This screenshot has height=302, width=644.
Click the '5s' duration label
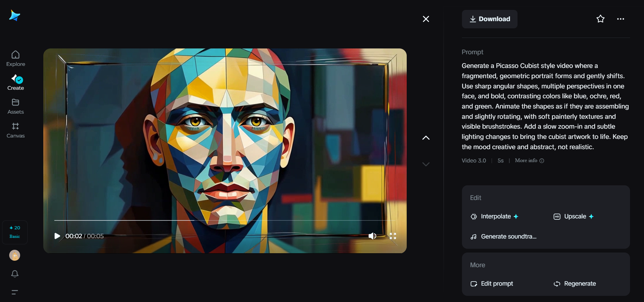point(500,160)
